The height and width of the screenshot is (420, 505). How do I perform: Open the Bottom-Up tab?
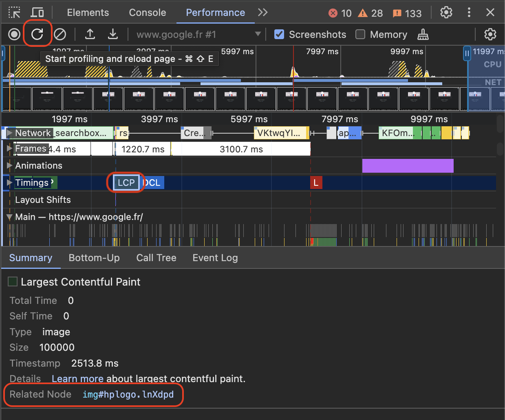click(x=94, y=258)
